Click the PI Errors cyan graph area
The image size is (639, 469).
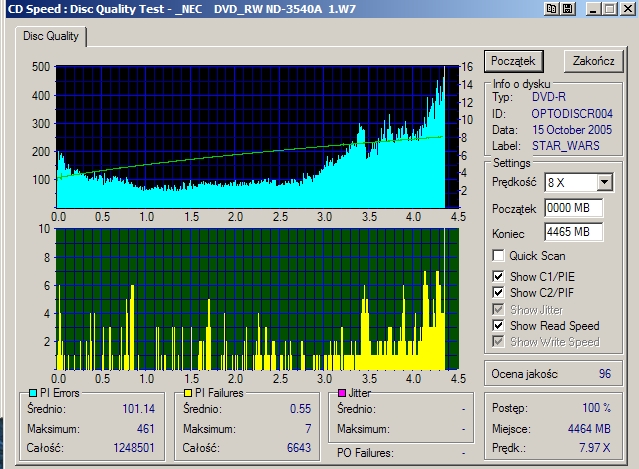click(258, 137)
